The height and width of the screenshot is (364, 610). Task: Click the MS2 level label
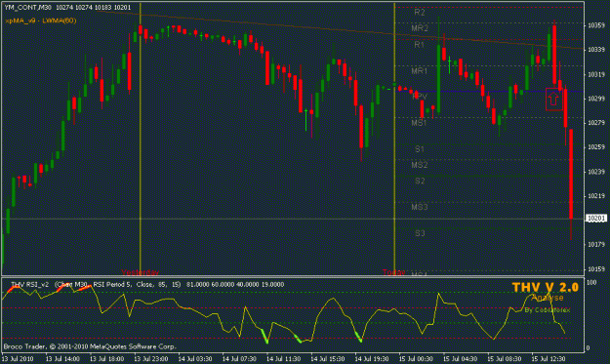coord(420,165)
